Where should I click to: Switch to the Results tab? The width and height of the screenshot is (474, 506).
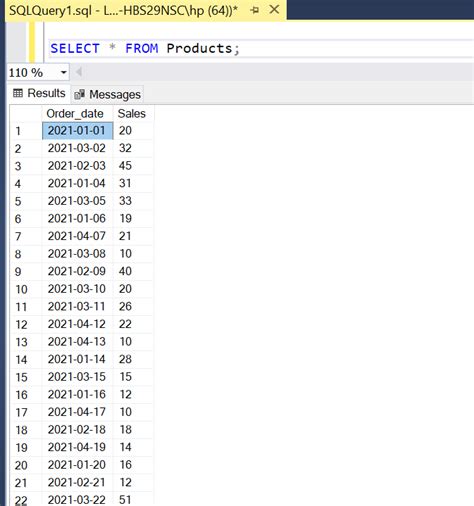39,93
